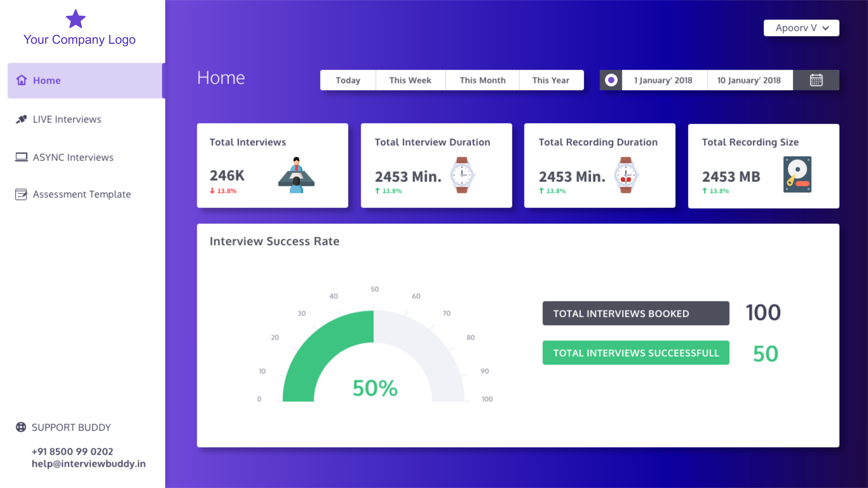Screen dimensions: 868x488
Task: Select the Home icon in the sidebar
Action: tap(21, 80)
